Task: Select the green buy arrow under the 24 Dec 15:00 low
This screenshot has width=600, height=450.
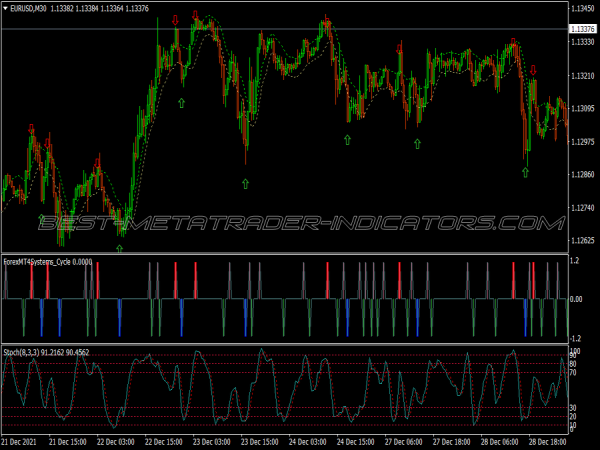Action: tap(347, 140)
